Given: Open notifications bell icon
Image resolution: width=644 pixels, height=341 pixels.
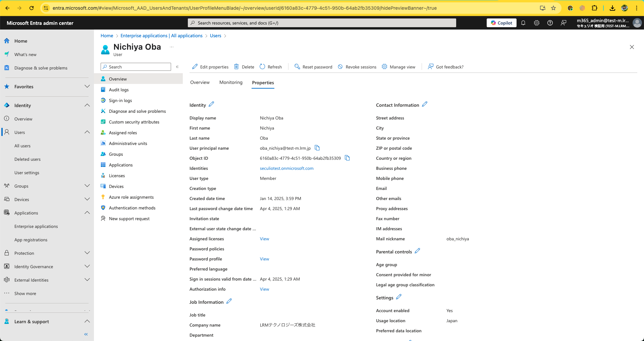Looking at the screenshot, I should click(523, 23).
